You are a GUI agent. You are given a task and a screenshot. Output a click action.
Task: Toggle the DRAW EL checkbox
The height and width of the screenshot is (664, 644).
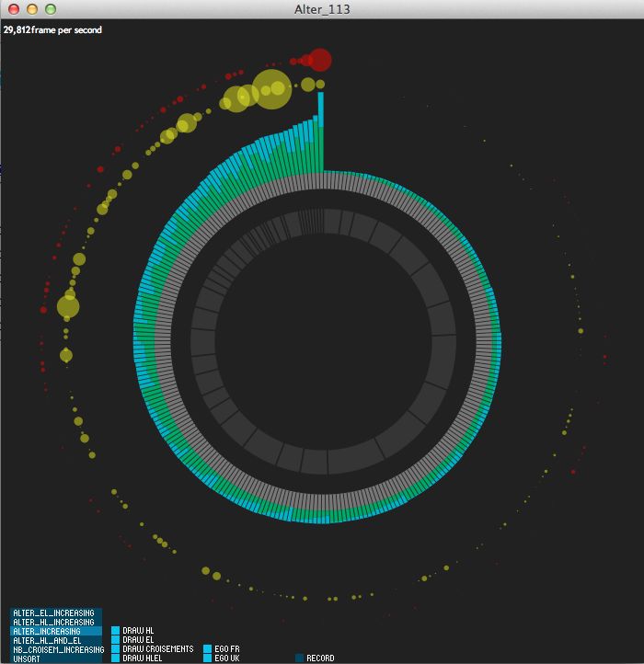[116, 640]
